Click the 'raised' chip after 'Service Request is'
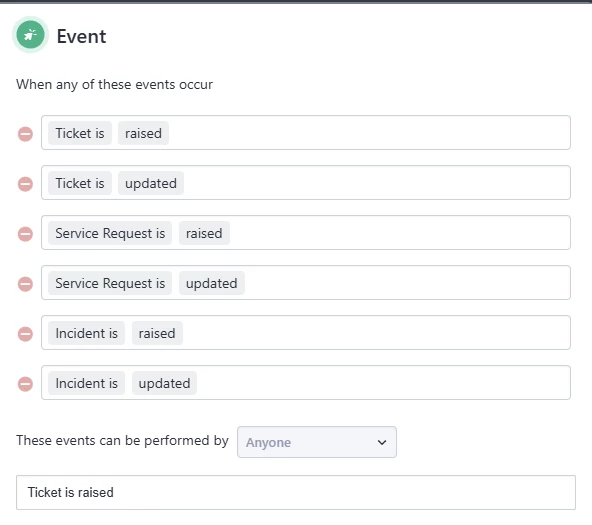The height and width of the screenshot is (525, 592). (204, 233)
